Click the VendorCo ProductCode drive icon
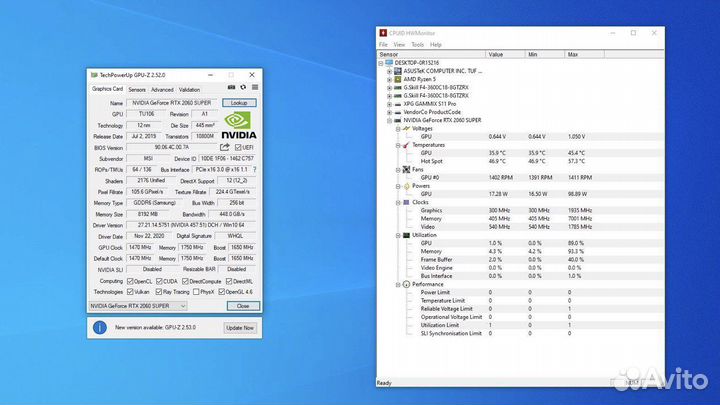Viewport: 720px width, 405px height. 398,112
